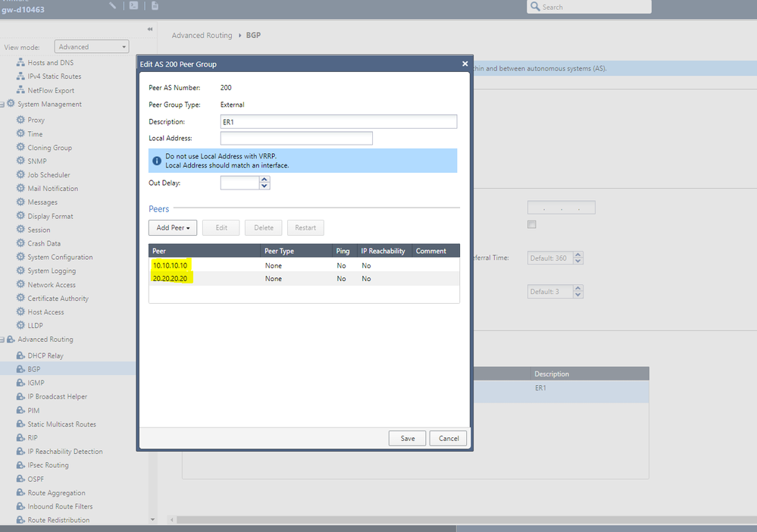Image resolution: width=757 pixels, height=532 pixels.
Task: Open the Add Peer dropdown button
Action: 173,227
